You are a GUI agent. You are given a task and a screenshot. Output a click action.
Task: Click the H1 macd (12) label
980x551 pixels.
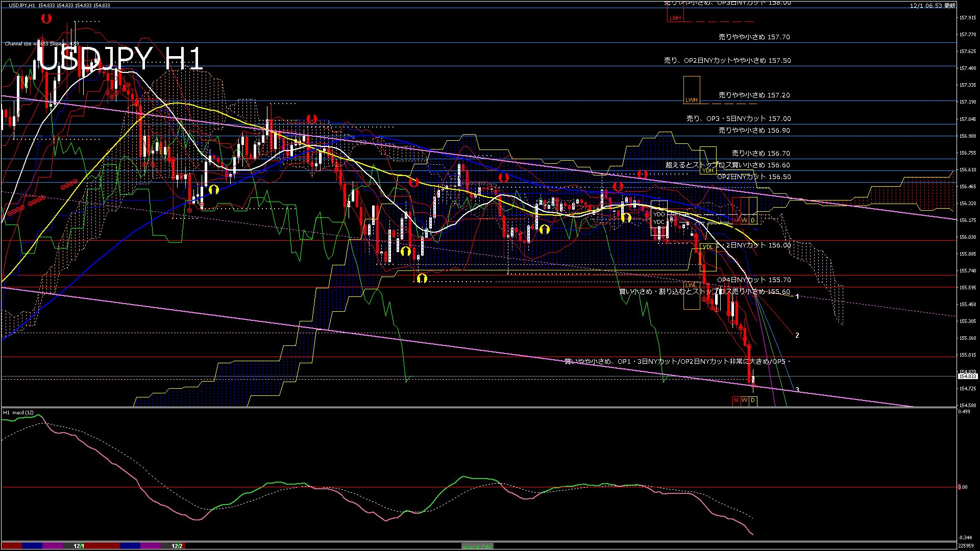(x=19, y=412)
